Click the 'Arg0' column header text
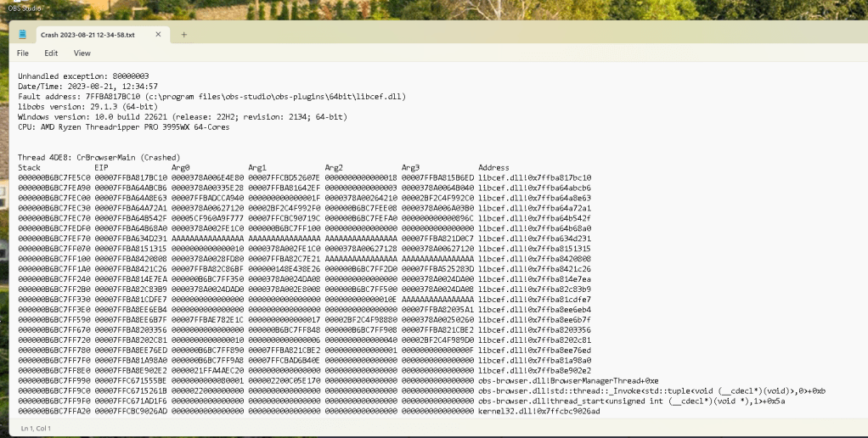868x438 pixels. pos(180,167)
